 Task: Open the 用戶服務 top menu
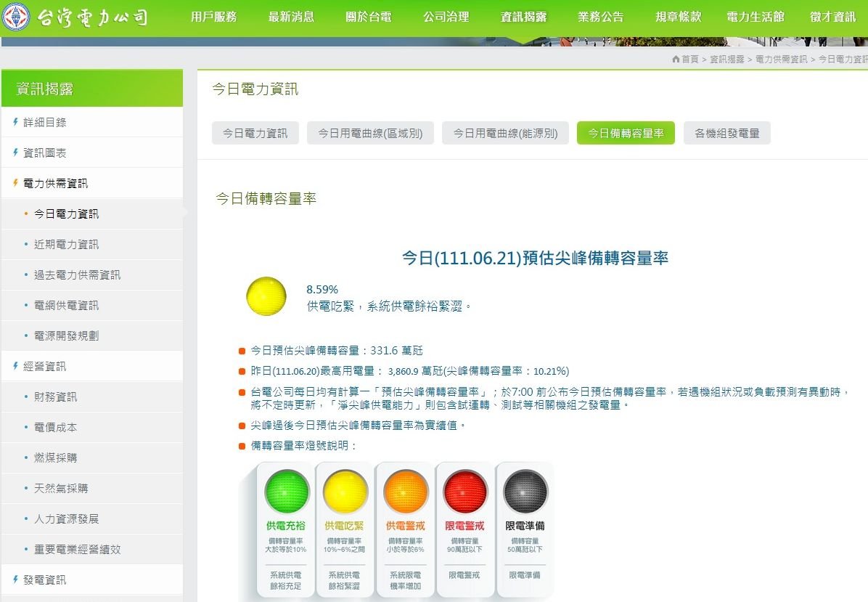point(213,17)
